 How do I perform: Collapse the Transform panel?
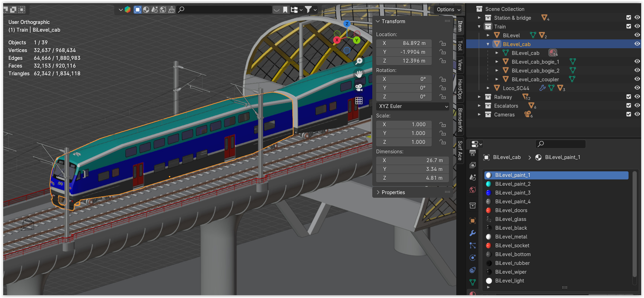click(x=378, y=21)
